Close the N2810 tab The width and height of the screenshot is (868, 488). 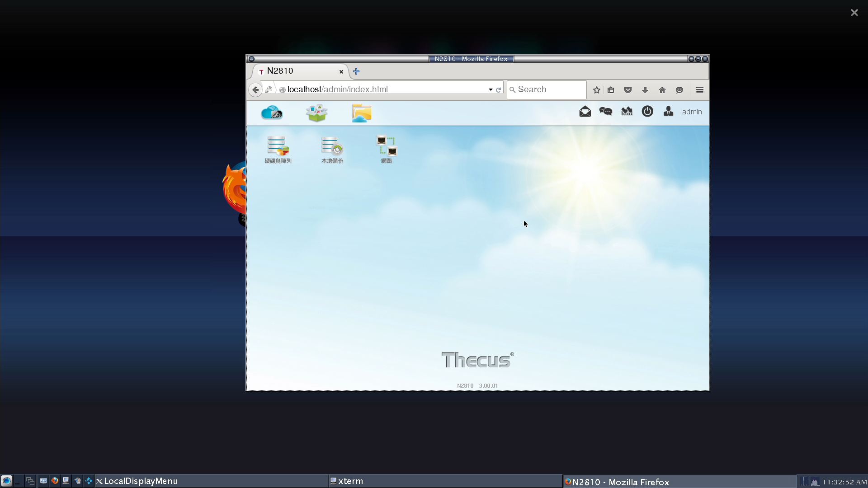tap(341, 71)
